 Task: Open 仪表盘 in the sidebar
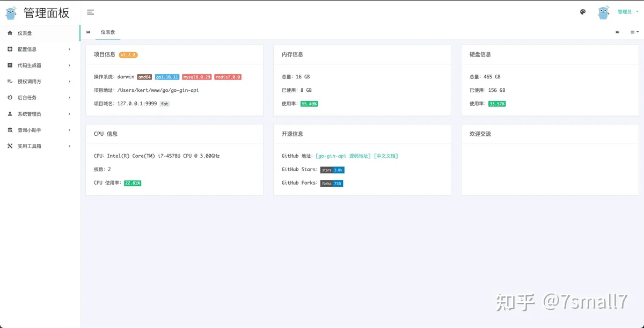click(x=40, y=33)
